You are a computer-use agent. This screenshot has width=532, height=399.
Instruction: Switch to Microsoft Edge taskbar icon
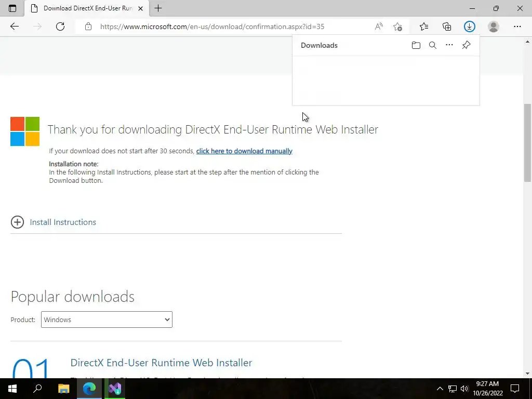89,389
